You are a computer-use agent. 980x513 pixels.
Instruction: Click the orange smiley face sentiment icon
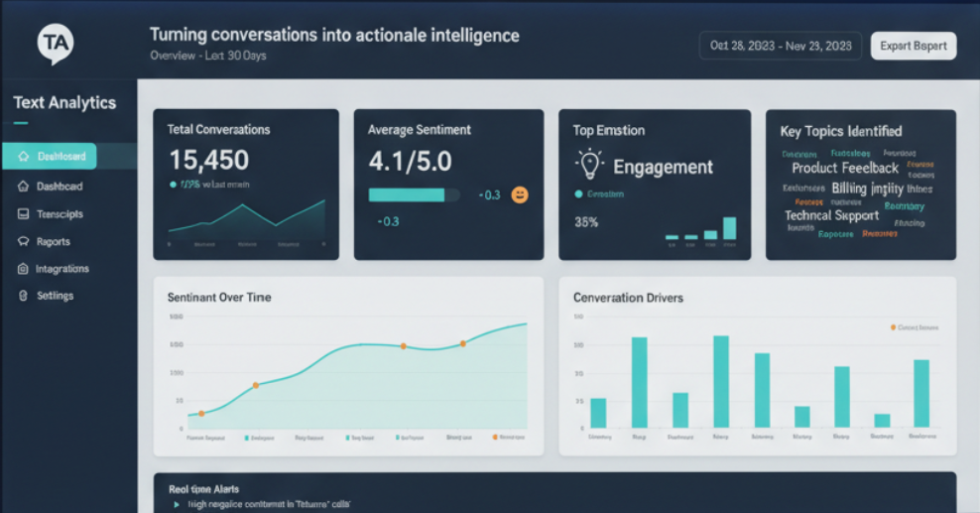[519, 195]
